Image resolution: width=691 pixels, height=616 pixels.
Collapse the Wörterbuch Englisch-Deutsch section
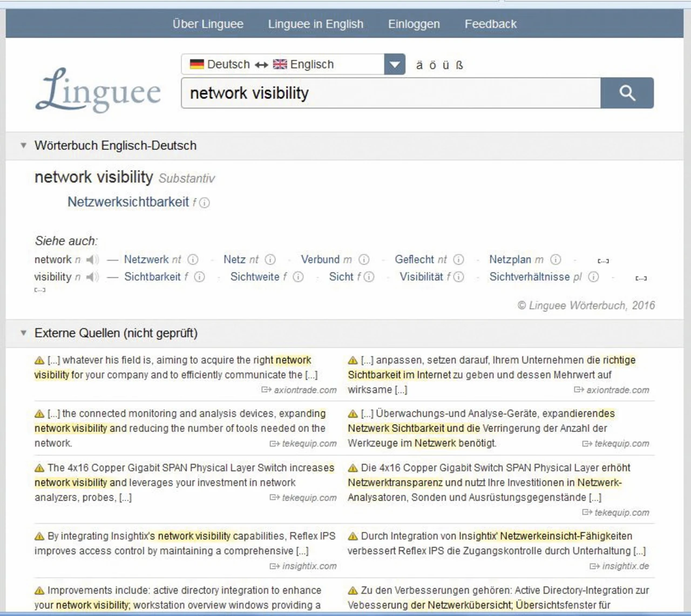tap(23, 145)
